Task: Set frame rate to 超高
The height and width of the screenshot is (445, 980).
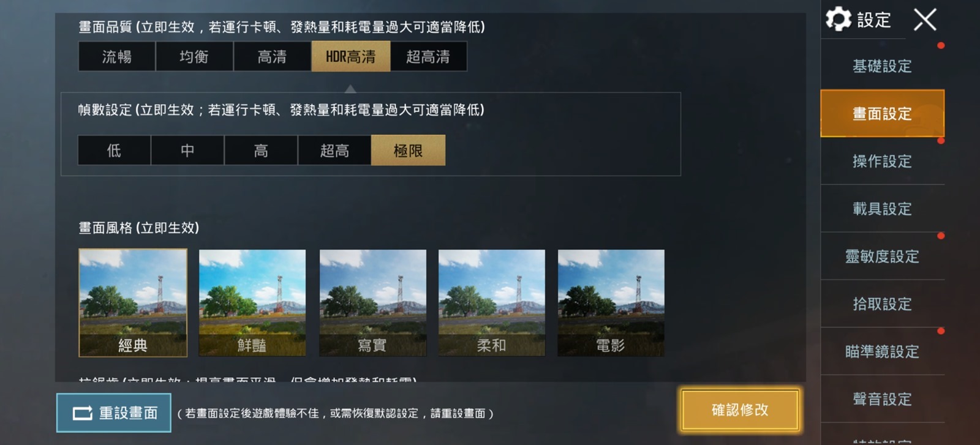Action: tap(334, 150)
